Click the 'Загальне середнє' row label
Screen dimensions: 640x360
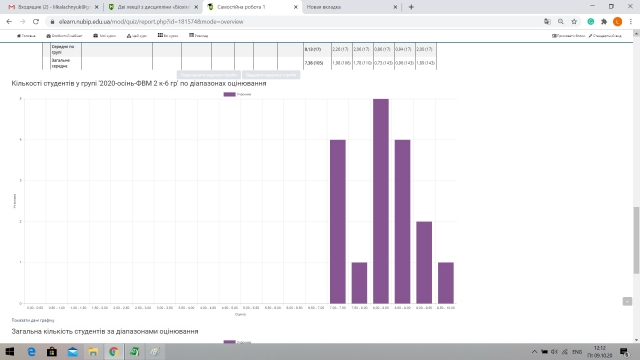click(x=60, y=63)
